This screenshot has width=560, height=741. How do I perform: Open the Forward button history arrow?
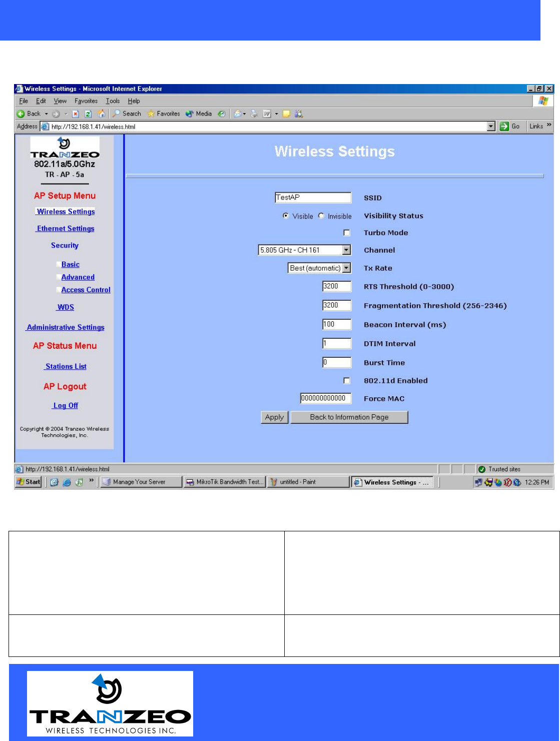coord(66,114)
